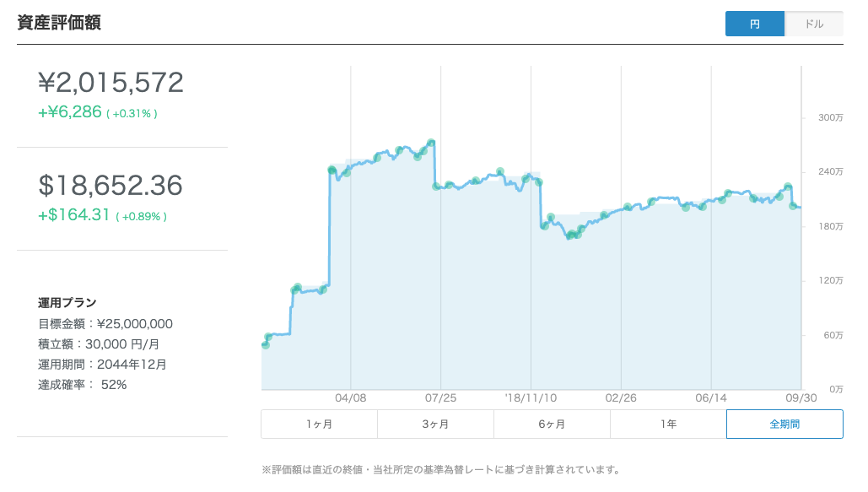Viewport: 868px width, 492px height.
Task: Click the '18/11/10 date axis label
Action: tap(530, 397)
